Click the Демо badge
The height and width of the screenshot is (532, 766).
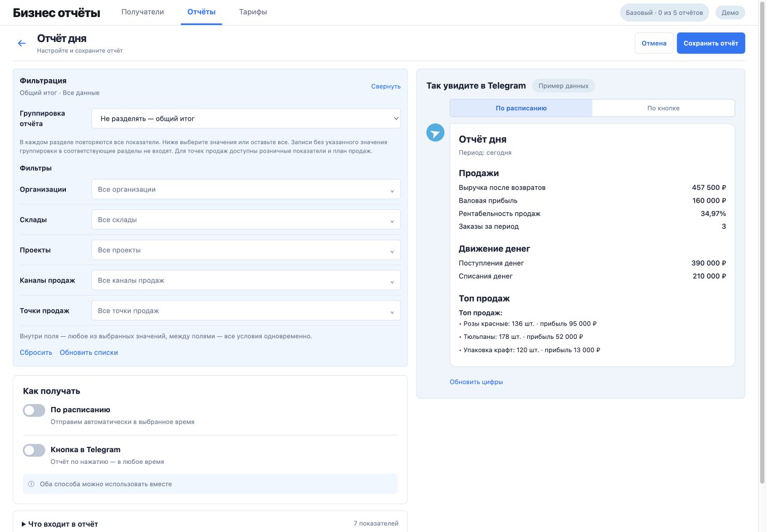pos(730,13)
